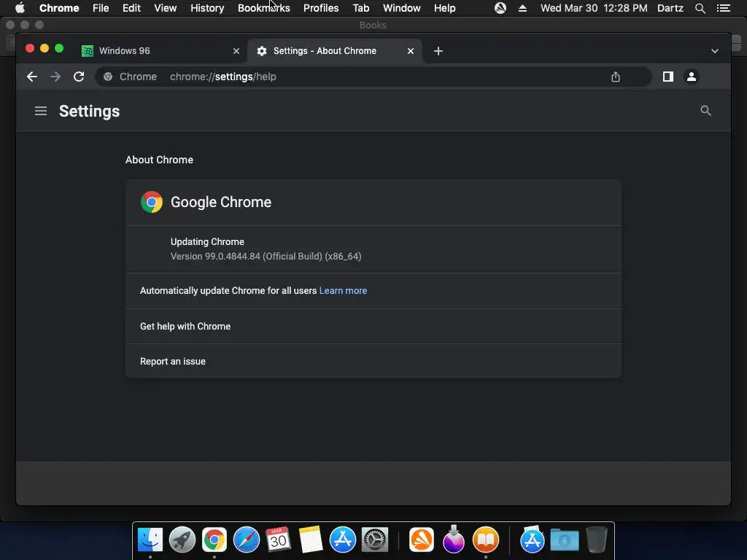Open Notes from the Dock

coord(311,540)
